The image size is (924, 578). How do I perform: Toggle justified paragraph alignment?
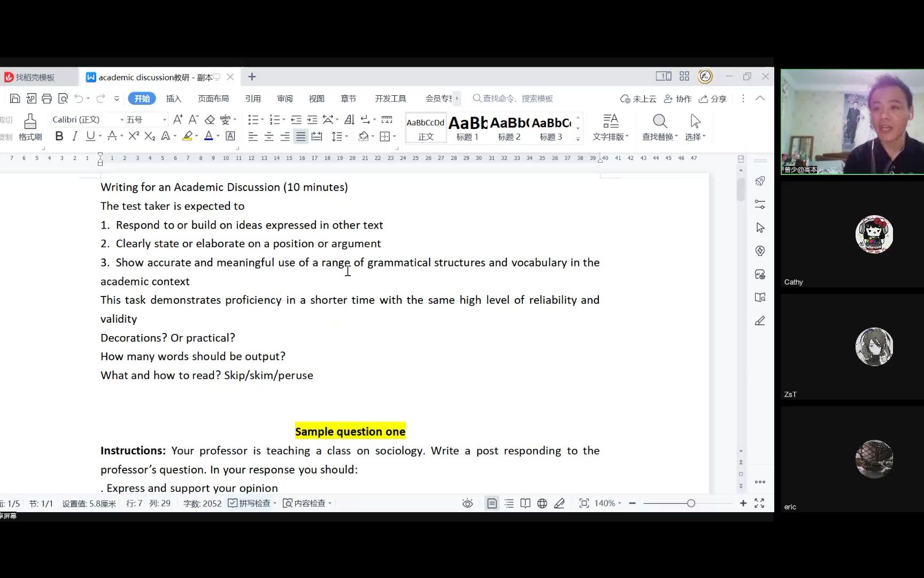[301, 136]
